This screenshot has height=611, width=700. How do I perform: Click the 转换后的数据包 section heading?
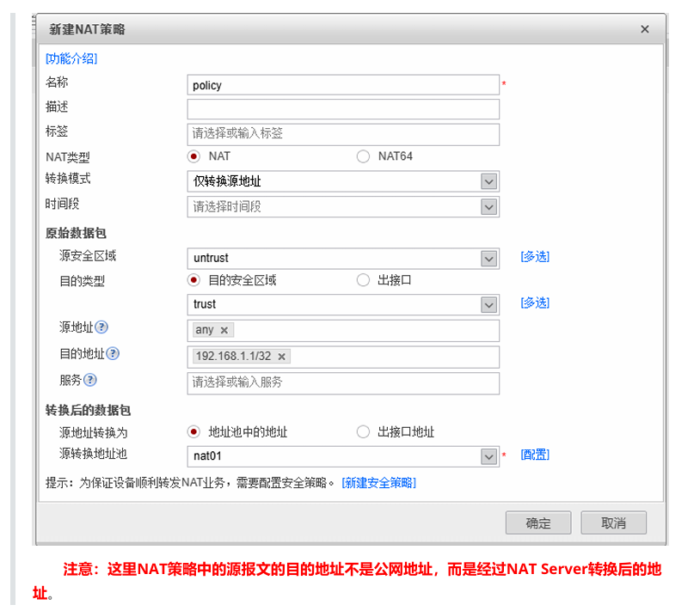(x=88, y=410)
